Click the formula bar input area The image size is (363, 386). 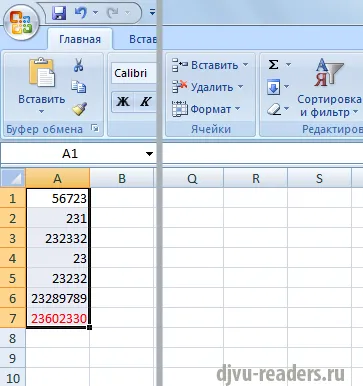coord(263,154)
